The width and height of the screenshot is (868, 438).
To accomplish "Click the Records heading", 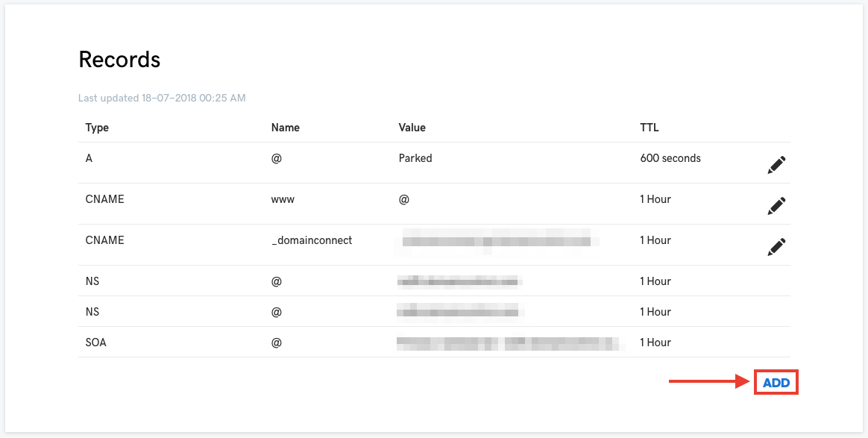I will [119, 60].
